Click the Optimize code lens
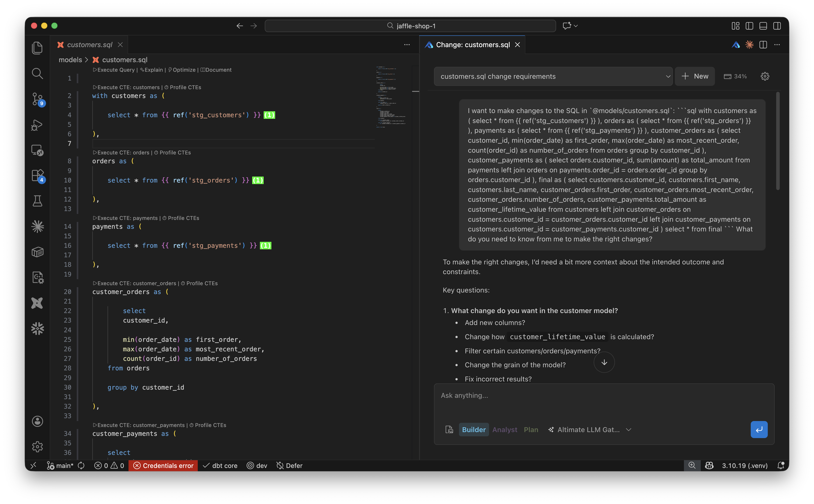This screenshot has width=814, height=504. click(182, 70)
